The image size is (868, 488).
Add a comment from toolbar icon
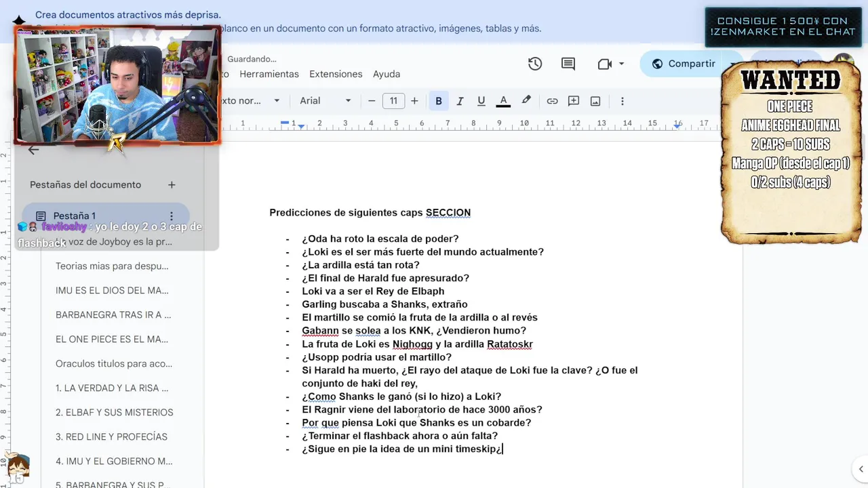tap(574, 101)
